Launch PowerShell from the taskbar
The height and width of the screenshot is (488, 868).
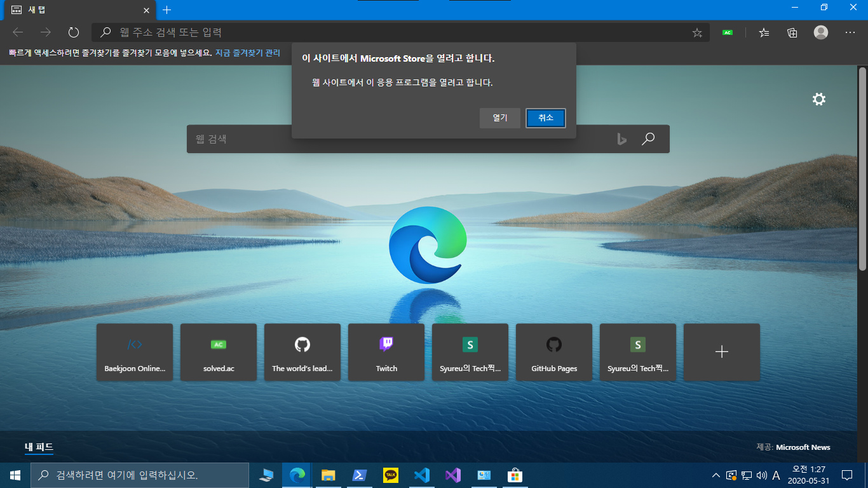[359, 475]
